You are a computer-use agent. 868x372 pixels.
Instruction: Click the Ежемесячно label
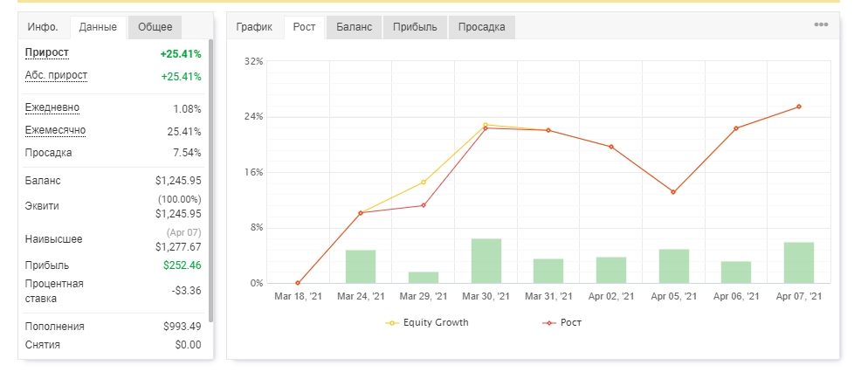point(55,131)
